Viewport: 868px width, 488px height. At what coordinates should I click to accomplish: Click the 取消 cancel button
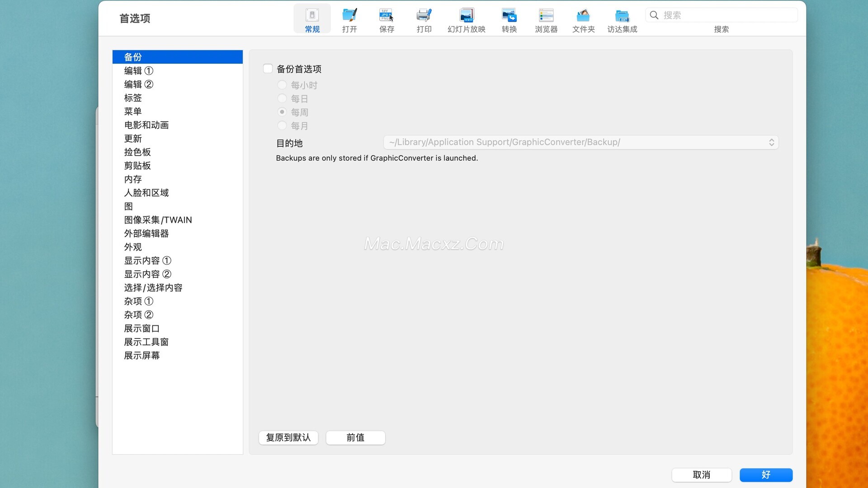coord(701,475)
